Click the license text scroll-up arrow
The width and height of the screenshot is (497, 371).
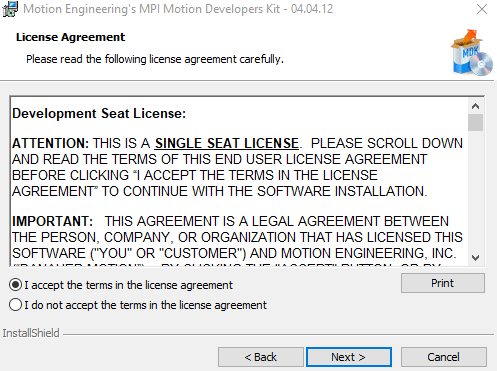coord(475,106)
